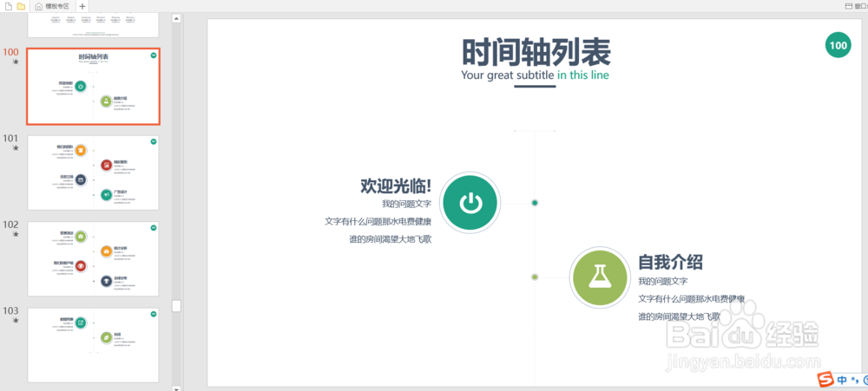Click the slide panel scroll down arrow
This screenshot has width=868, height=391.
tap(176, 388)
